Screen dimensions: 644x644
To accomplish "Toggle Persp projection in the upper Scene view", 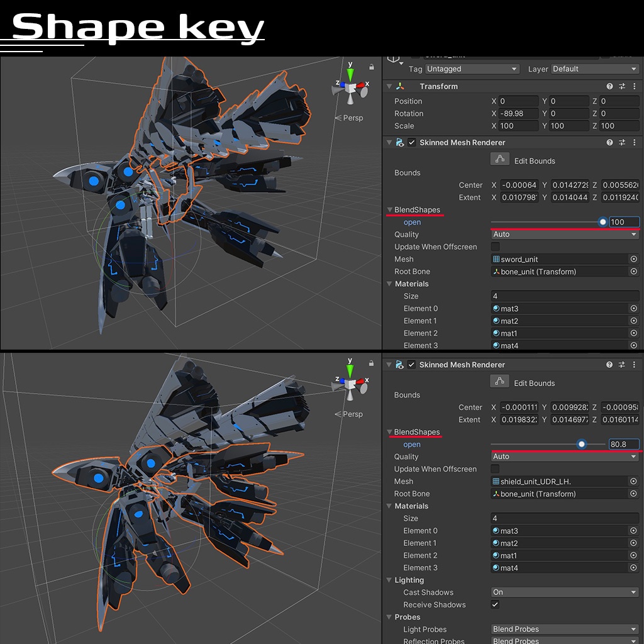I will click(349, 118).
